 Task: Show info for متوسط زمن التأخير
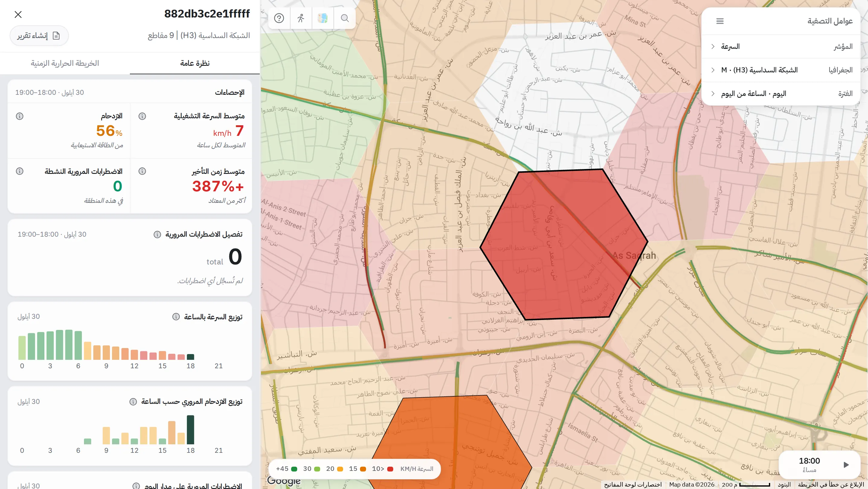click(142, 171)
